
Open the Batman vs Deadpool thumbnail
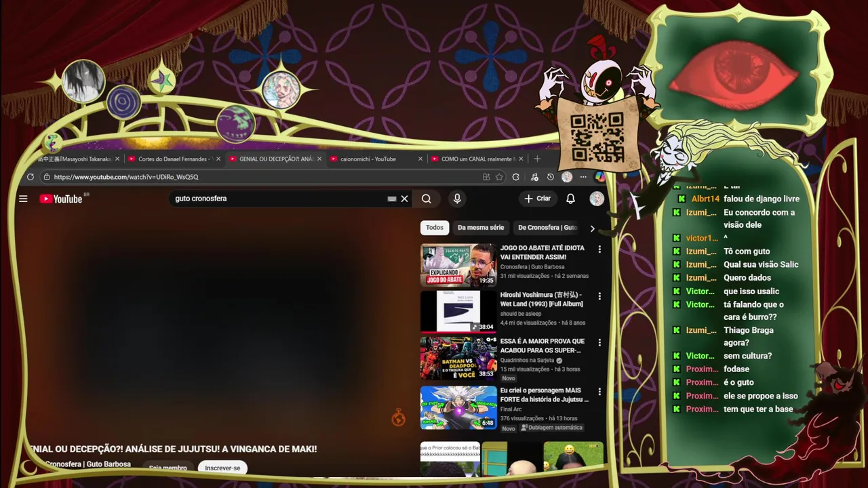(x=458, y=359)
